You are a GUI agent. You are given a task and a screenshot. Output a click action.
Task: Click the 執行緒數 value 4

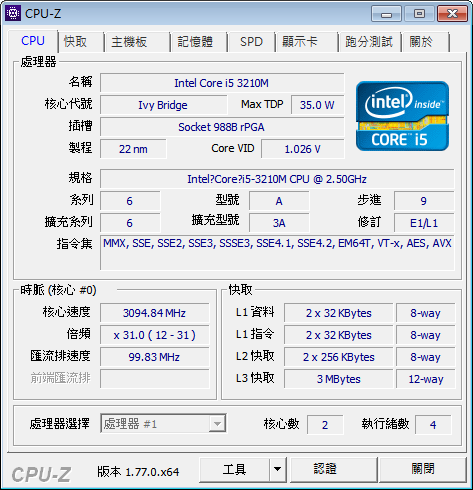(x=433, y=425)
